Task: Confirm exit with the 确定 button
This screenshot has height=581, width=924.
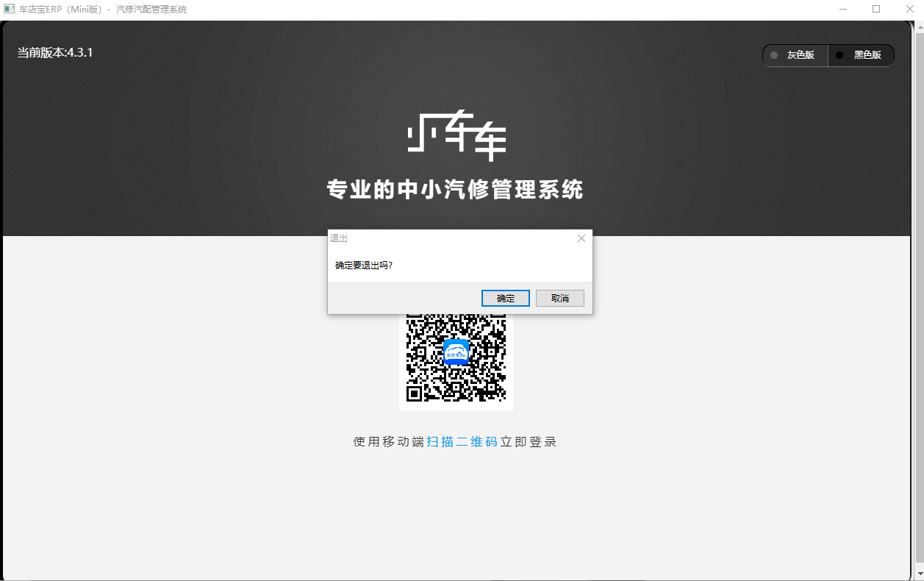Action: tap(505, 298)
